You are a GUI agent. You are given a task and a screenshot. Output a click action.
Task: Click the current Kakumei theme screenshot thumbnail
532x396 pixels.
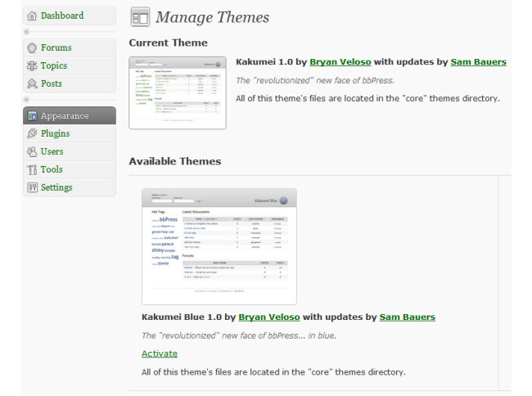tap(178, 93)
